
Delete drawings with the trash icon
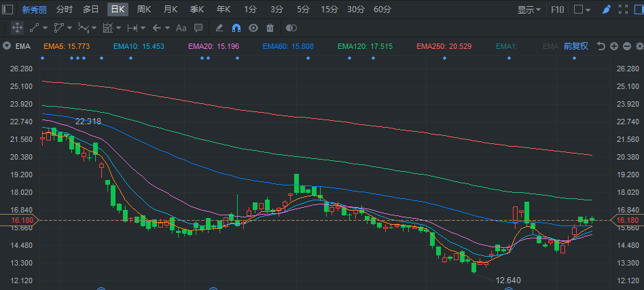270,28
